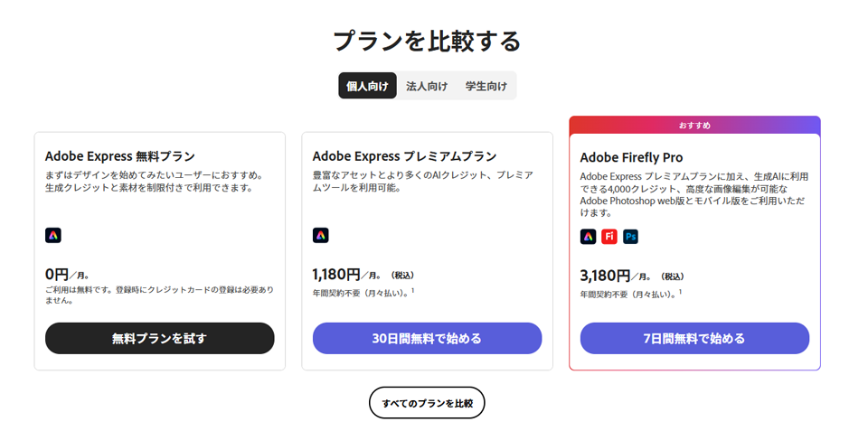Click the 7日間無料で始める button
The image size is (868, 431).
click(x=694, y=338)
